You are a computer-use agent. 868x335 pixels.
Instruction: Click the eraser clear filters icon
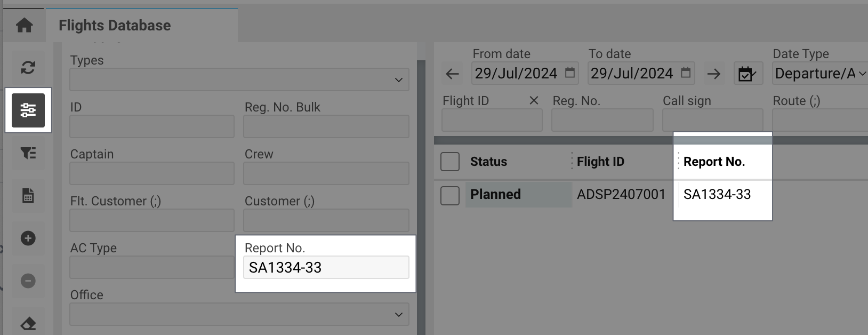coord(28,323)
